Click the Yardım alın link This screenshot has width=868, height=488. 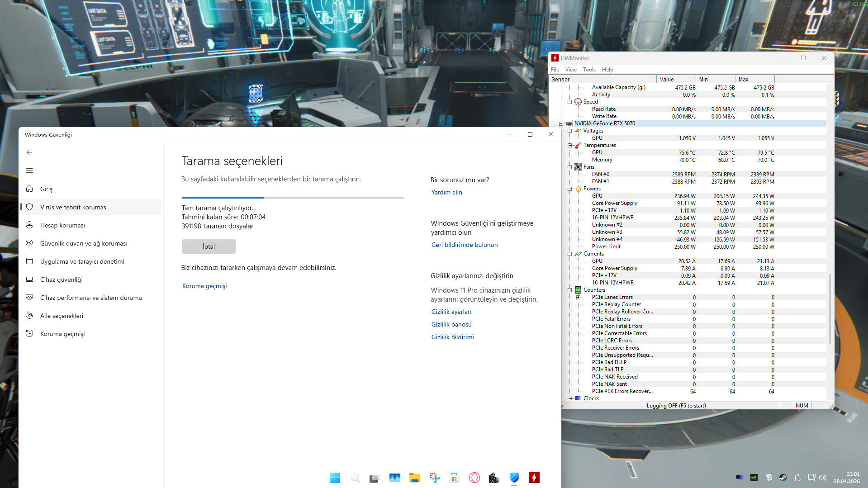[x=446, y=192]
